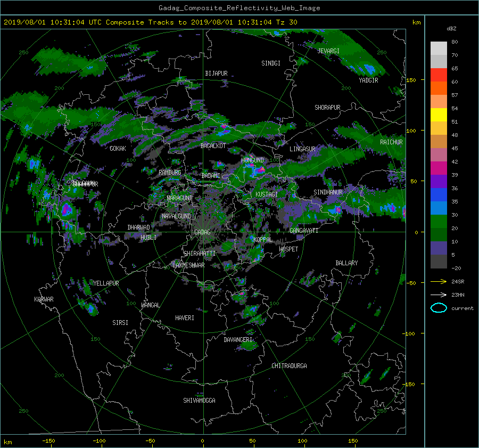479x448 pixels.
Task: Click the UTC timestamp header text
Action: 150,22
